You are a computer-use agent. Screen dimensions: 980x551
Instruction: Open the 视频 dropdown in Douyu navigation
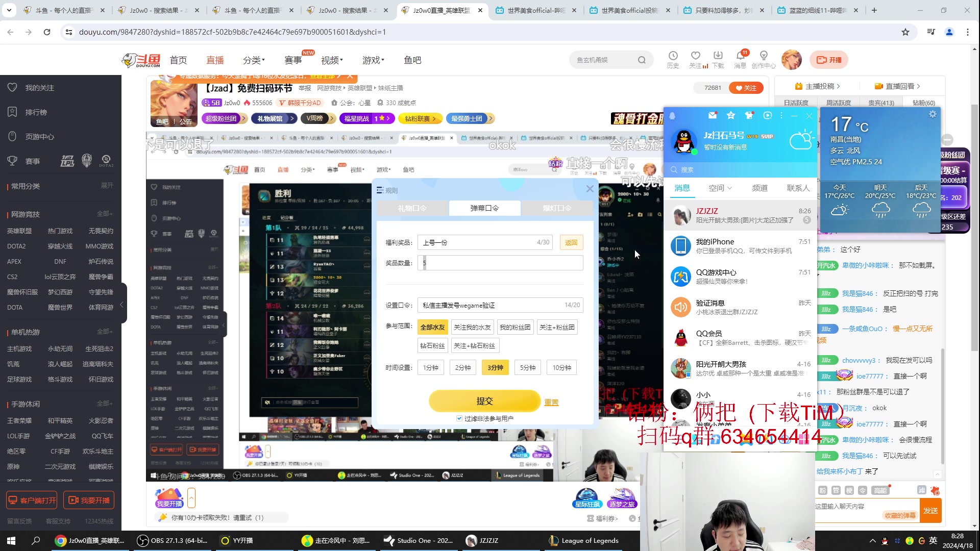[x=331, y=60]
